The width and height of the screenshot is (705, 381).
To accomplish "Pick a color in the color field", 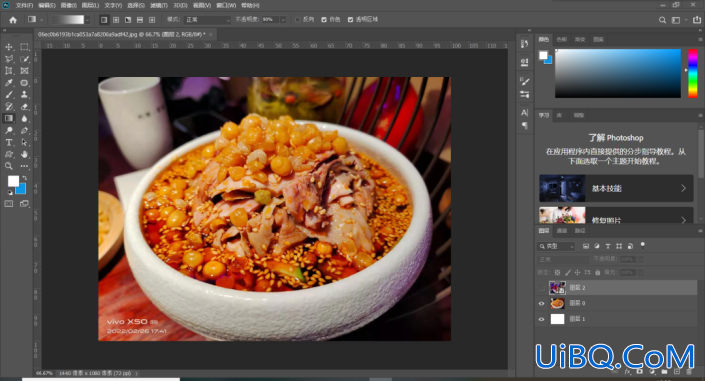I will pyautogui.click(x=618, y=73).
